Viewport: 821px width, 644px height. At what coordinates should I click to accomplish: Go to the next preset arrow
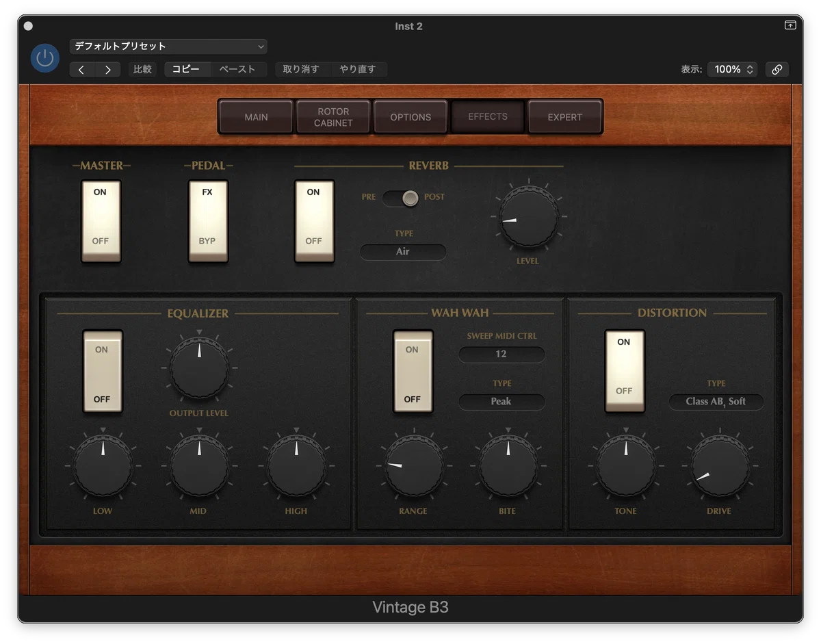click(x=108, y=69)
